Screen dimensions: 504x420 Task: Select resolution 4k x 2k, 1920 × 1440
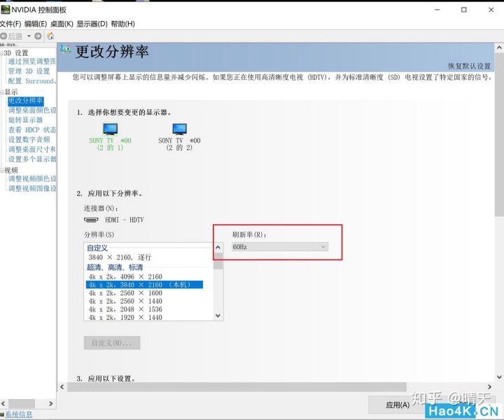[125, 318]
